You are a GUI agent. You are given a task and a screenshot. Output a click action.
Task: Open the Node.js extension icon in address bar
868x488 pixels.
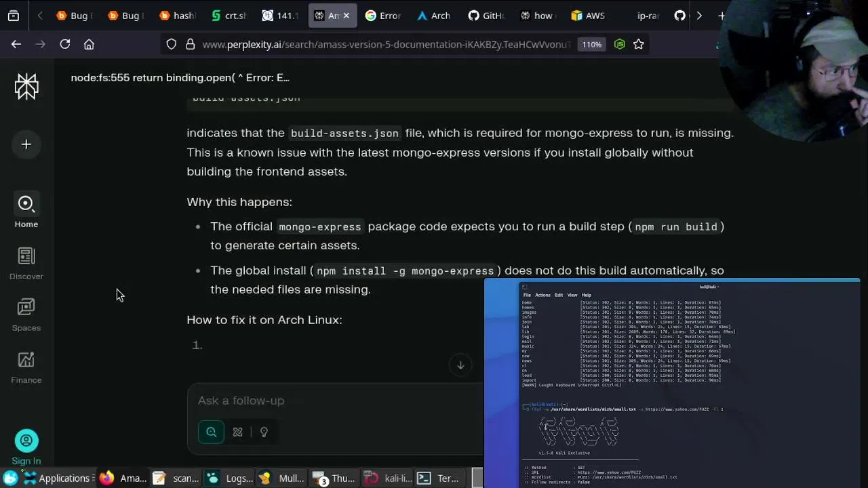[x=619, y=44]
